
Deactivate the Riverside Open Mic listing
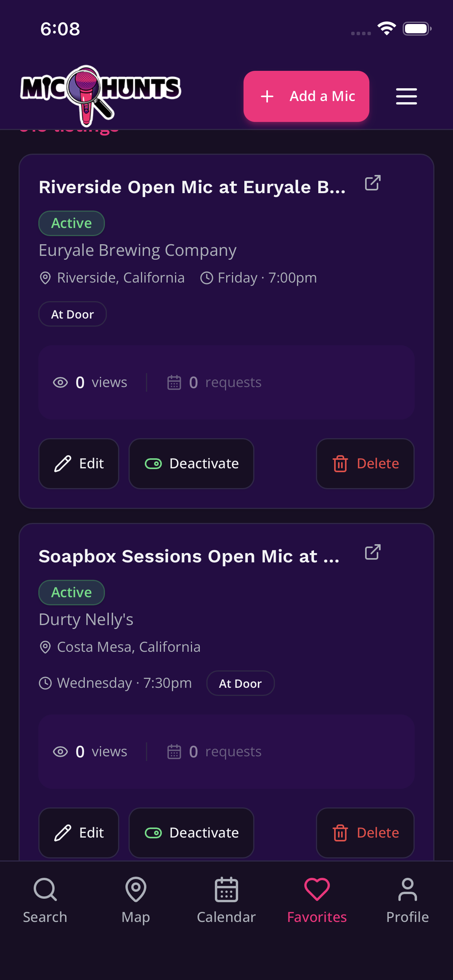click(191, 464)
